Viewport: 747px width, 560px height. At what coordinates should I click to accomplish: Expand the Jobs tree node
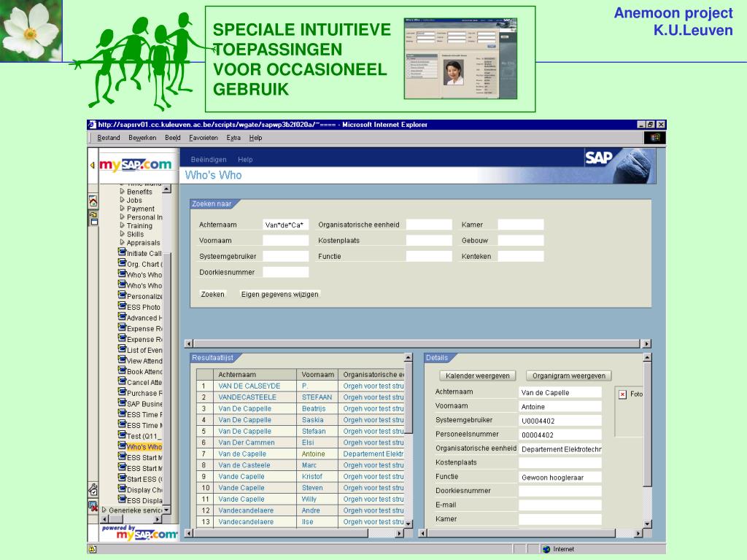pyautogui.click(x=122, y=200)
